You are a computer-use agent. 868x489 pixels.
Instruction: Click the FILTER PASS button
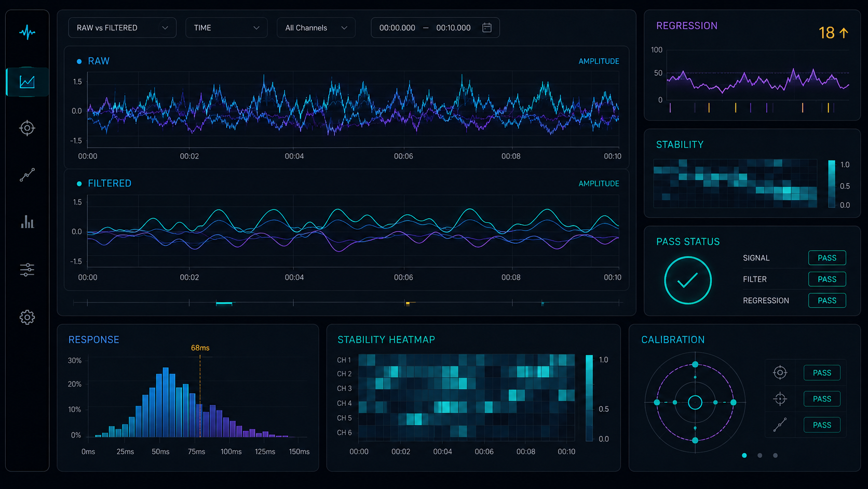coord(827,279)
